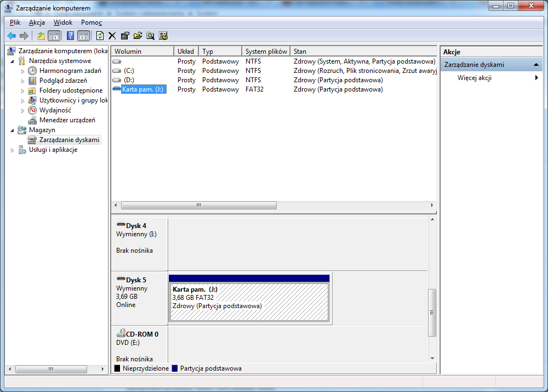Screen dimensions: 548x392
Task: Collapse the Narzędzia systemowe node
Action: 13,61
